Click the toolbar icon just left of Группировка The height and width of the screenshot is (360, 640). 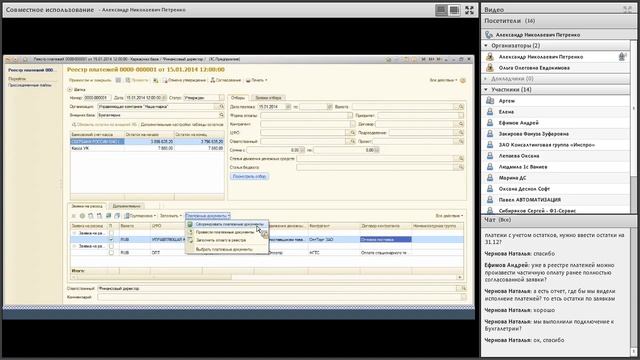click(x=117, y=216)
